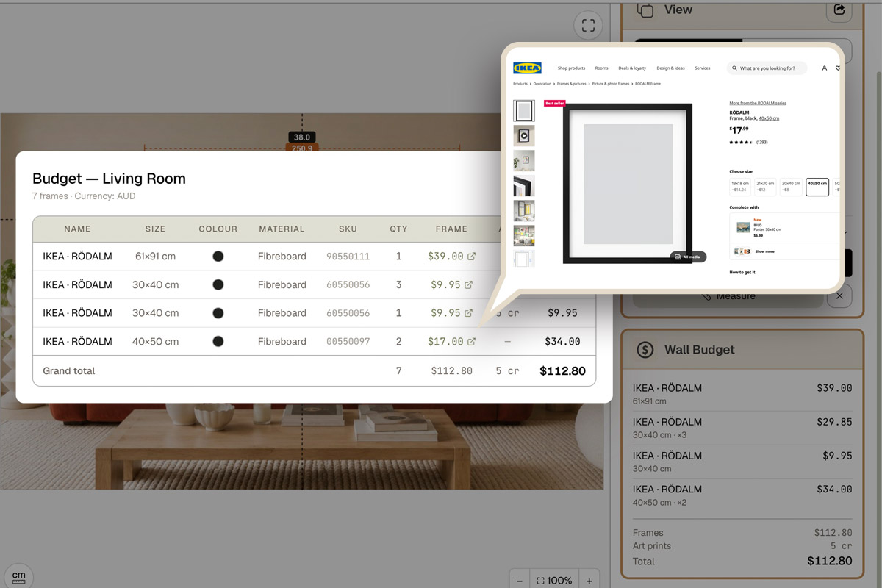Viewport: 882px width, 588px height.
Task: Click the QTY column header
Action: click(x=398, y=229)
